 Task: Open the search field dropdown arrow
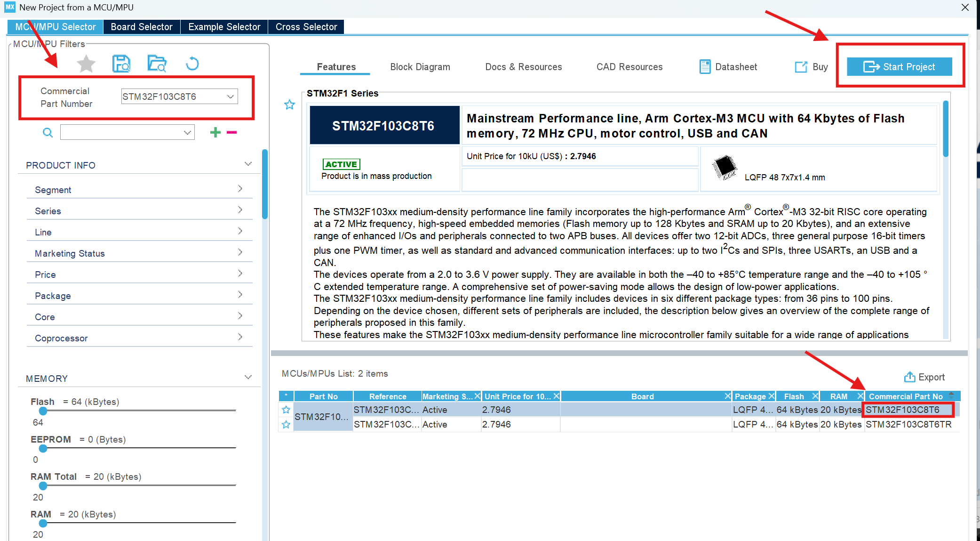187,133
